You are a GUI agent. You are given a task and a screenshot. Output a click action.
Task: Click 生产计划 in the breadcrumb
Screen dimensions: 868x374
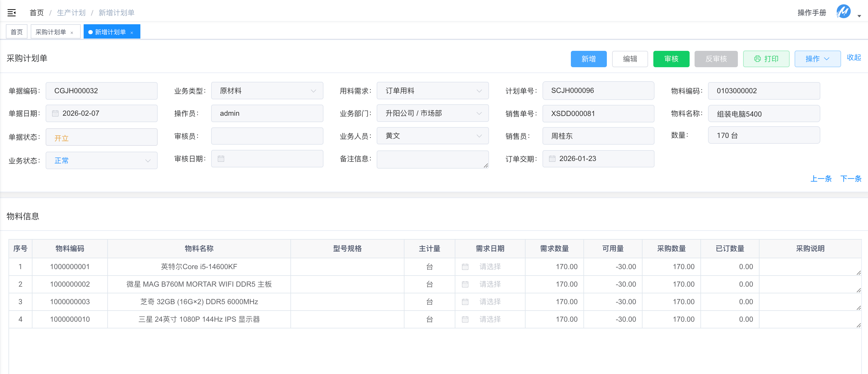[x=71, y=13]
